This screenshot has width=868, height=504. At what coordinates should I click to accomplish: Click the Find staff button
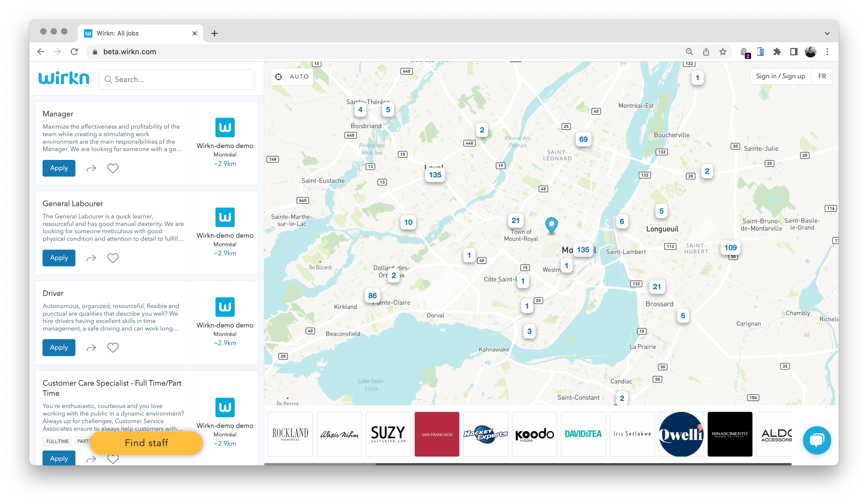pyautogui.click(x=146, y=443)
